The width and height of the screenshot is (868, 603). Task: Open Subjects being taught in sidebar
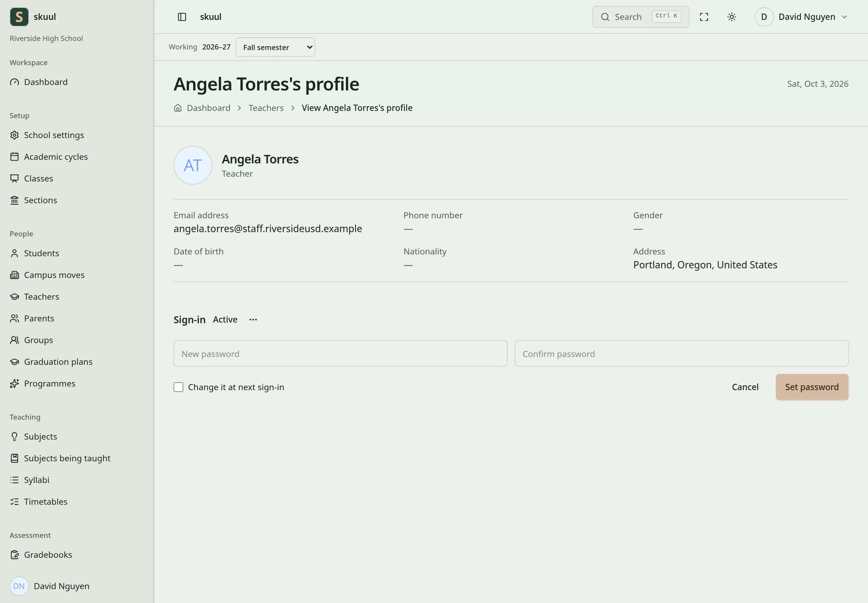pyautogui.click(x=67, y=458)
